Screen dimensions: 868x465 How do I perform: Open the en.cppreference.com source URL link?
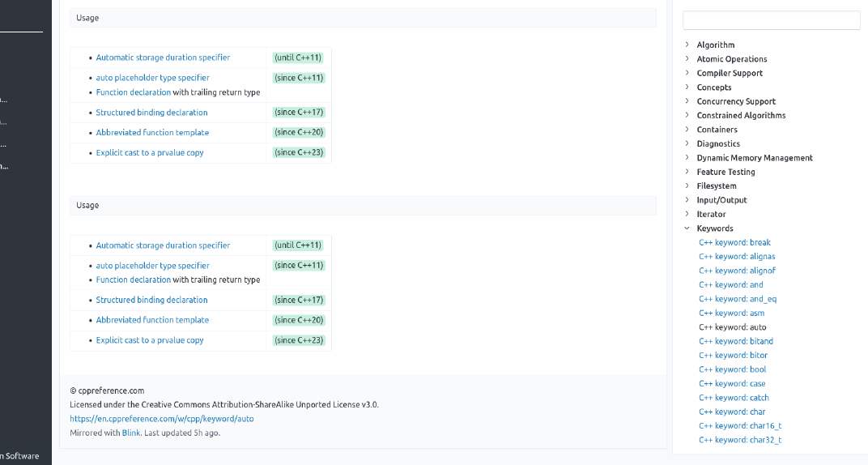point(162,419)
